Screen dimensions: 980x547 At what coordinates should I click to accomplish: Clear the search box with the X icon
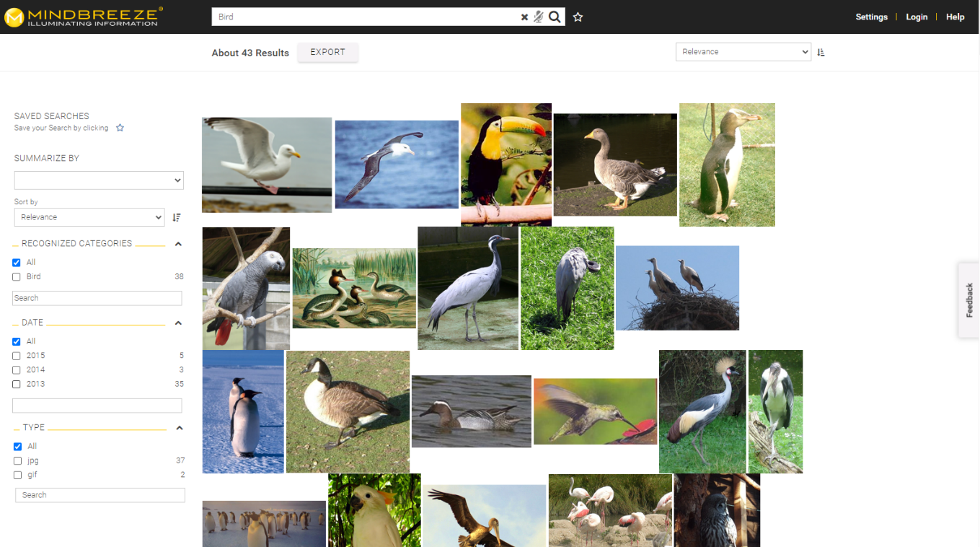point(524,17)
